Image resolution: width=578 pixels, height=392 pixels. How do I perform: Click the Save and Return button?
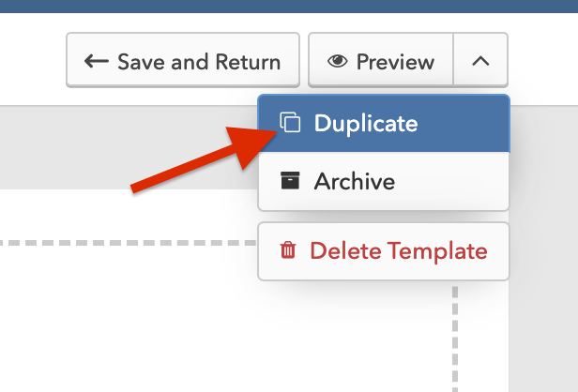(x=183, y=60)
